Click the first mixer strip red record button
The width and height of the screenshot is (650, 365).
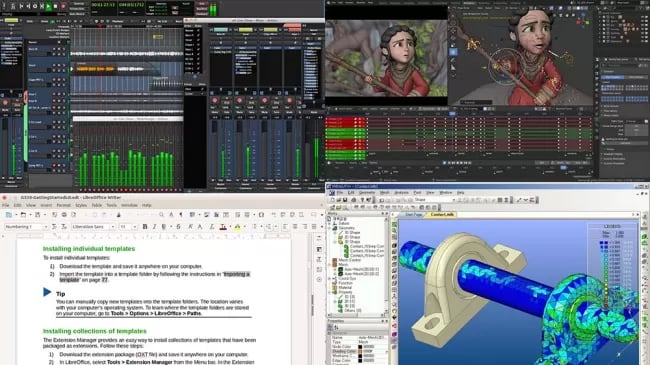click(x=214, y=101)
